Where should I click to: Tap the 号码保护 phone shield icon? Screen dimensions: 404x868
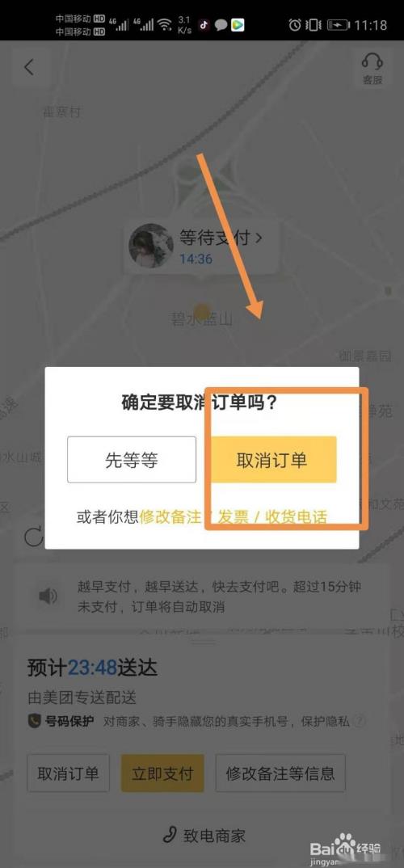pyautogui.click(x=34, y=721)
